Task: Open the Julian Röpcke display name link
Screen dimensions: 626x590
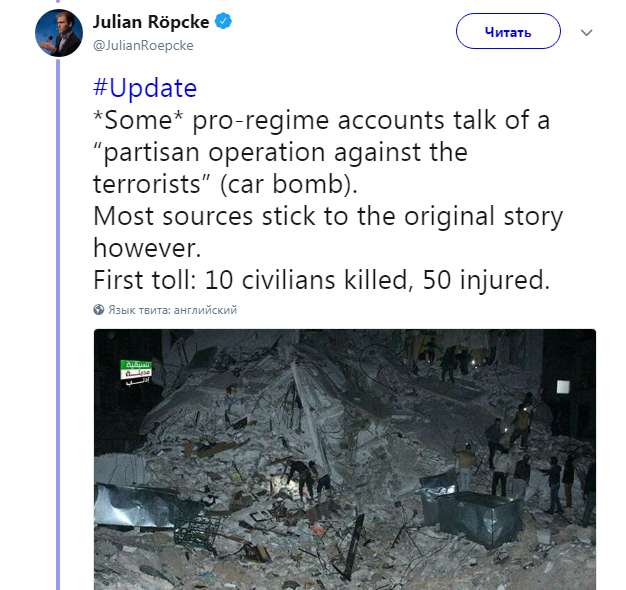Action: click(x=151, y=22)
